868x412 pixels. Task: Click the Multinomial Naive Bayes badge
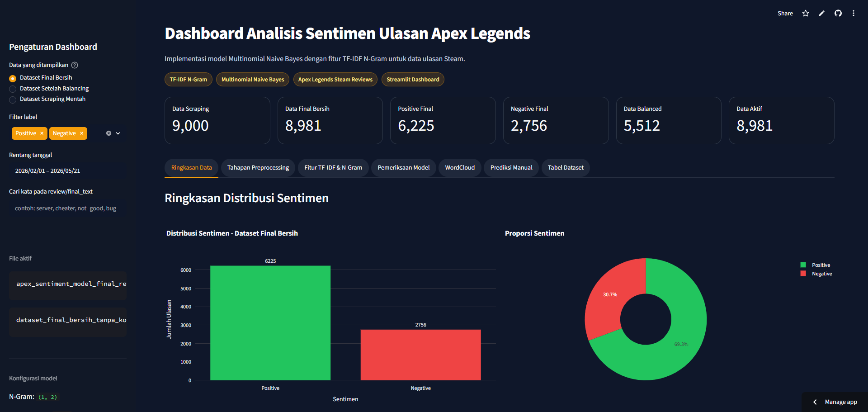[x=253, y=80]
